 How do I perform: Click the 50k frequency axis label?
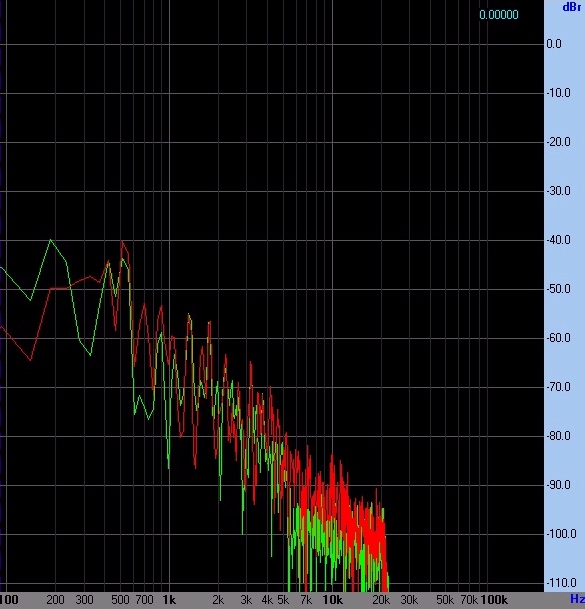pos(445,600)
